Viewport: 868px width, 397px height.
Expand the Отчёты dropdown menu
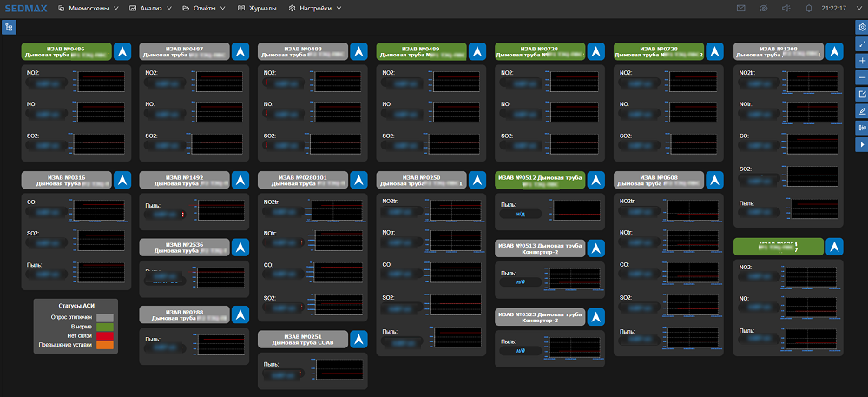coord(203,9)
